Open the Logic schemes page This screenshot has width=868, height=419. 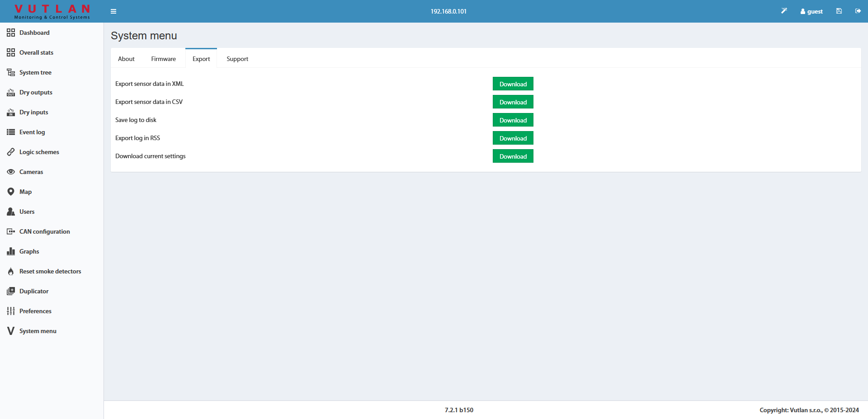click(x=39, y=152)
